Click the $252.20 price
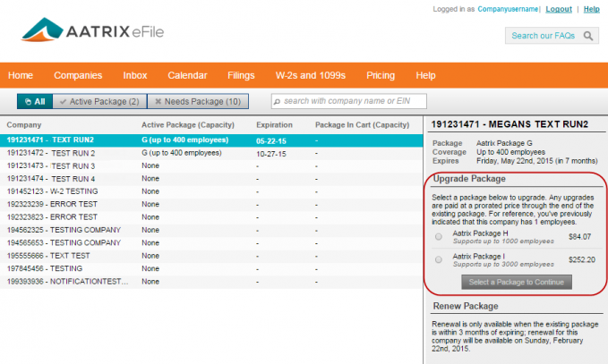Image resolution: width=608 pixels, height=364 pixels. tap(582, 260)
